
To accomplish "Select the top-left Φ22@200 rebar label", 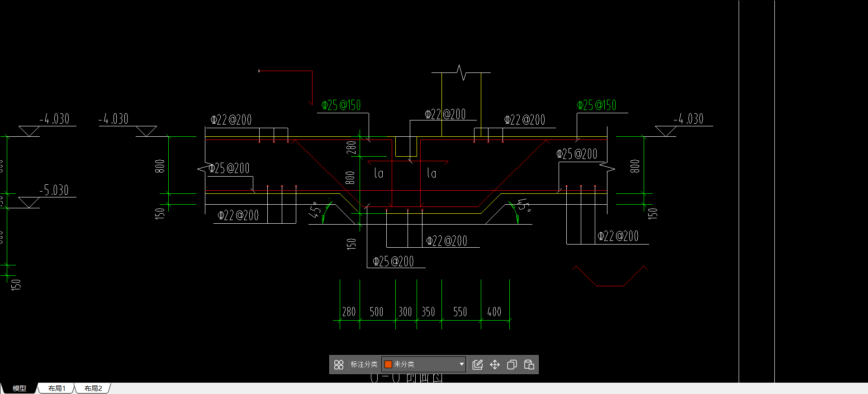I will pos(231,120).
